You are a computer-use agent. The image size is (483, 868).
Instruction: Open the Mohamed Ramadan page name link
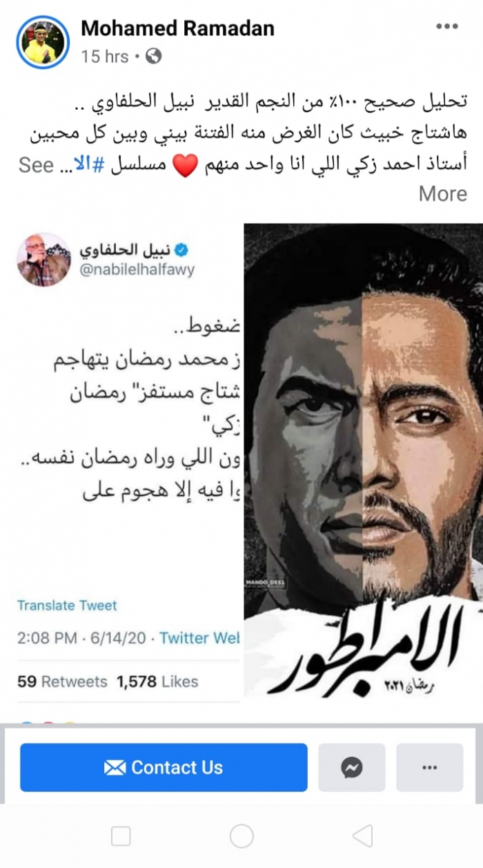[177, 28]
